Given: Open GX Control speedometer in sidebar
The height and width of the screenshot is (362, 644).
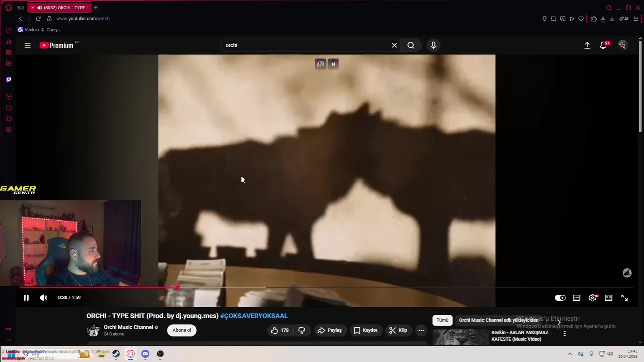Looking at the screenshot, I should [x=9, y=31].
